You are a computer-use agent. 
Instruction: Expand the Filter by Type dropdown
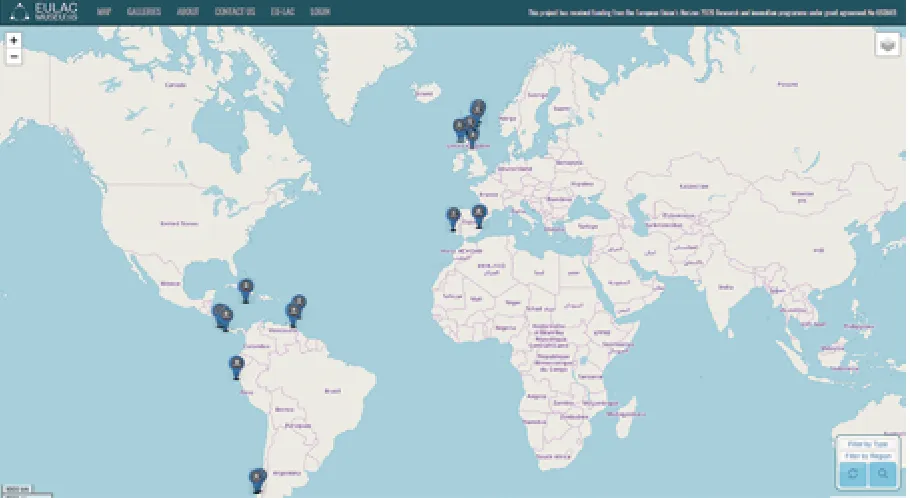(x=868, y=444)
